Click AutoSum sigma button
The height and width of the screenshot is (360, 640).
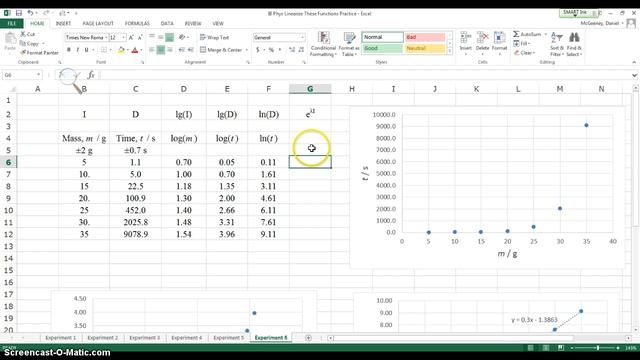click(x=527, y=34)
